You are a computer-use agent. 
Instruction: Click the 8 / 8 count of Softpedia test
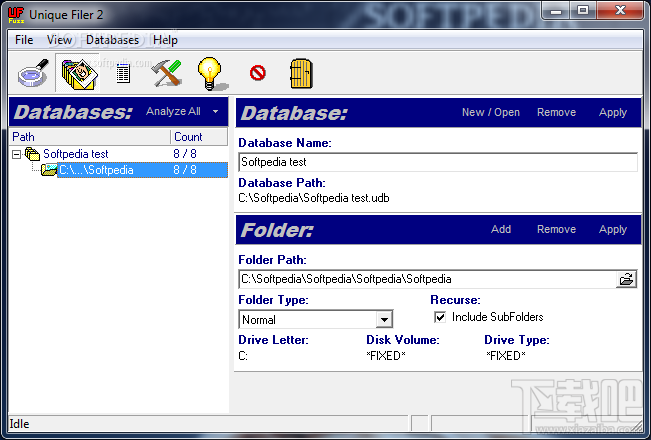click(185, 154)
